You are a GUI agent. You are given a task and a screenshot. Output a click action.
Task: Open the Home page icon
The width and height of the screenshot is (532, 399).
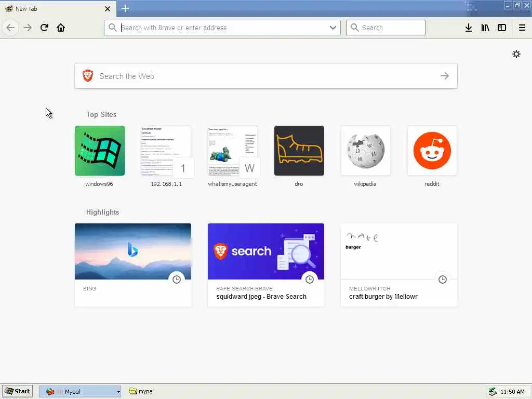61,28
